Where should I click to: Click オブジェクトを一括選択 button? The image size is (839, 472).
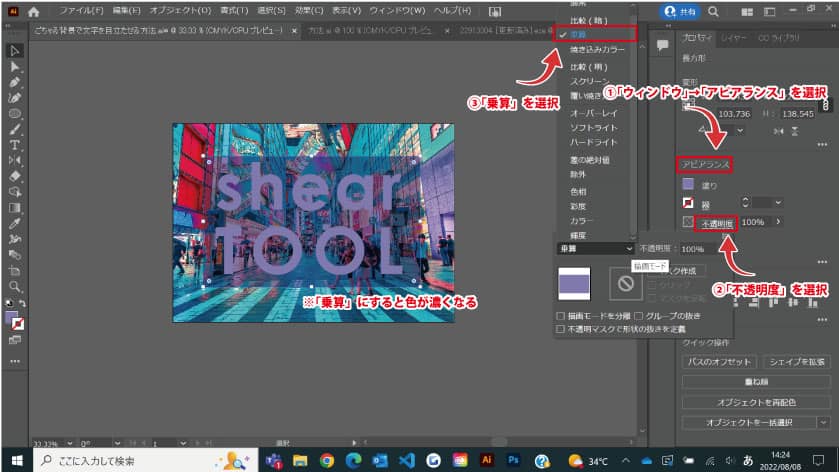click(x=749, y=422)
